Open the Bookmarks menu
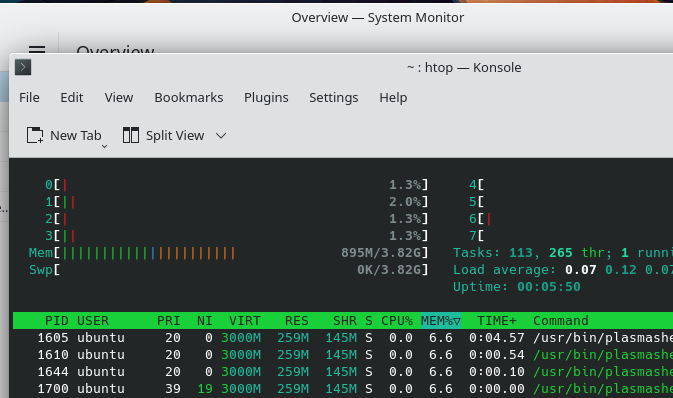 coord(189,97)
